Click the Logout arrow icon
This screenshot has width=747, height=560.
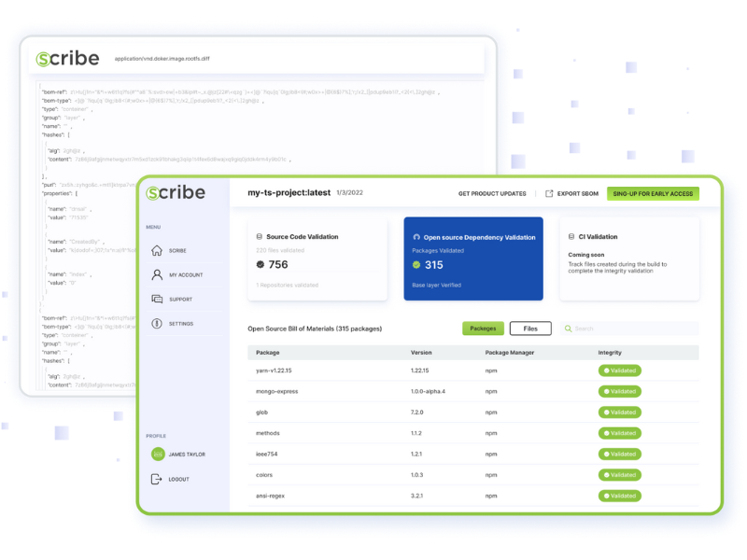pos(156,479)
